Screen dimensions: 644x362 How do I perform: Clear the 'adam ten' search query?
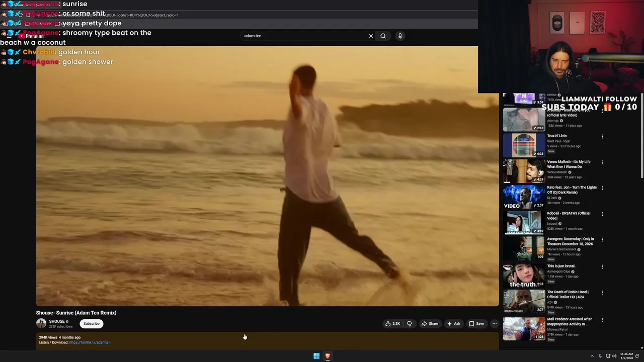371,36
